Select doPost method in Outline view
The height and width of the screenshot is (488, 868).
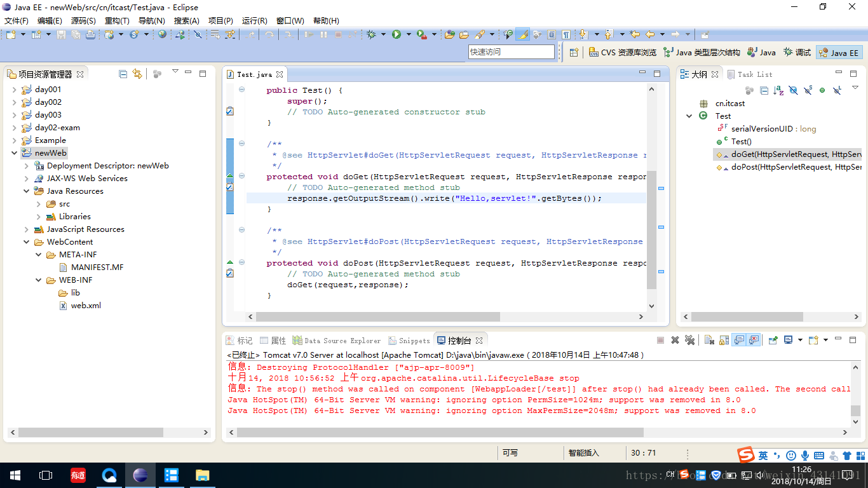click(789, 167)
